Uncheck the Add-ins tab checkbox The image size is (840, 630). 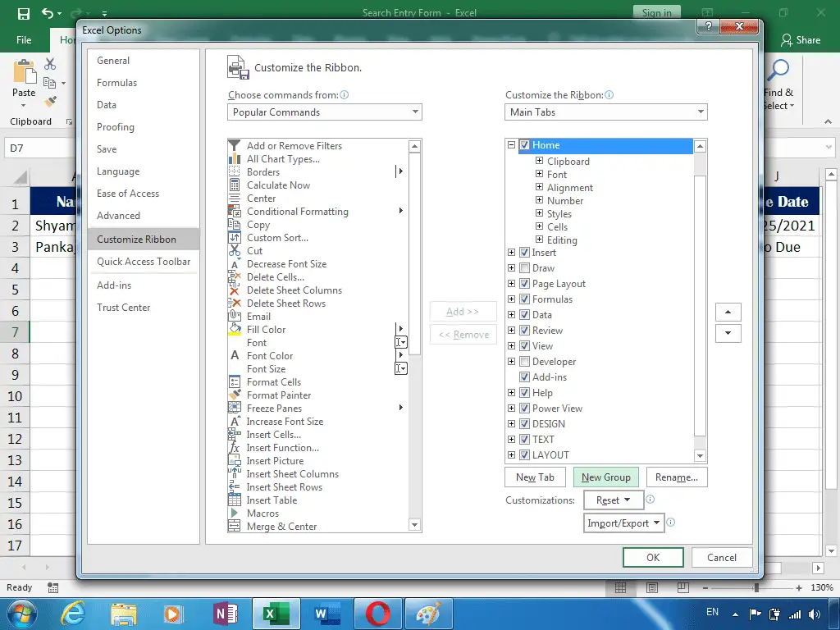coord(524,377)
